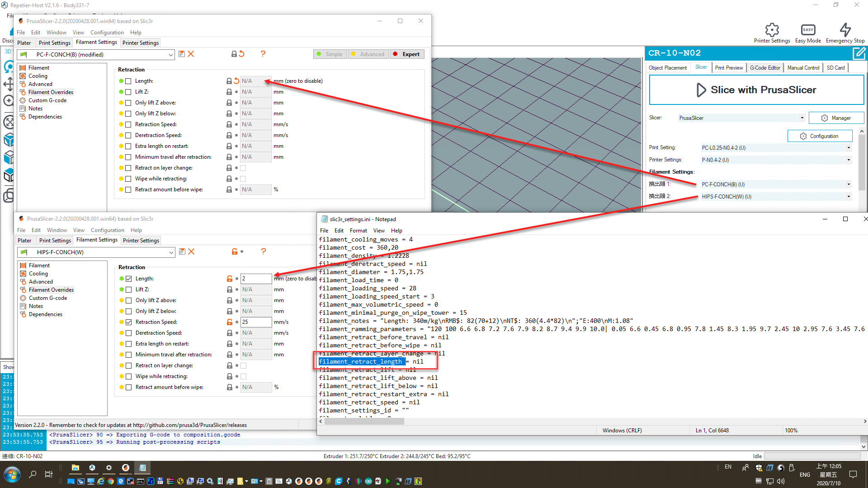The image size is (868, 488).
Task: Enable Lift Z override in upper PrusaSlicer window
Action: tap(128, 92)
